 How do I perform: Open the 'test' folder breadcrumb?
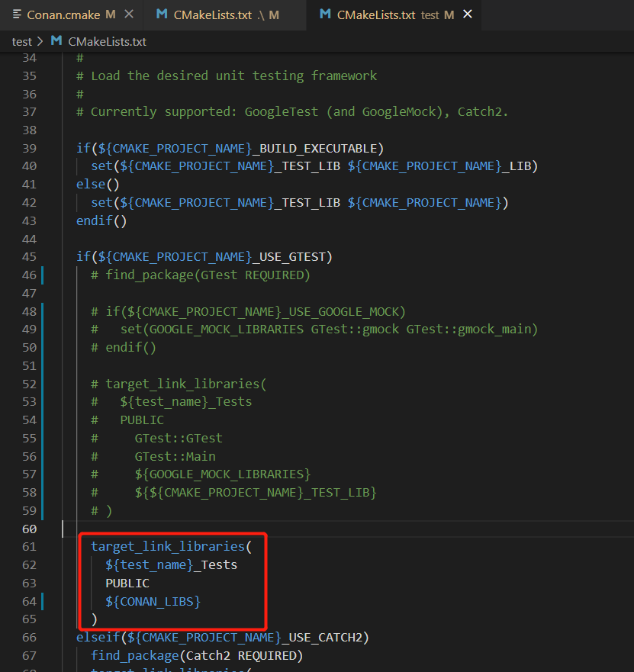(22, 42)
